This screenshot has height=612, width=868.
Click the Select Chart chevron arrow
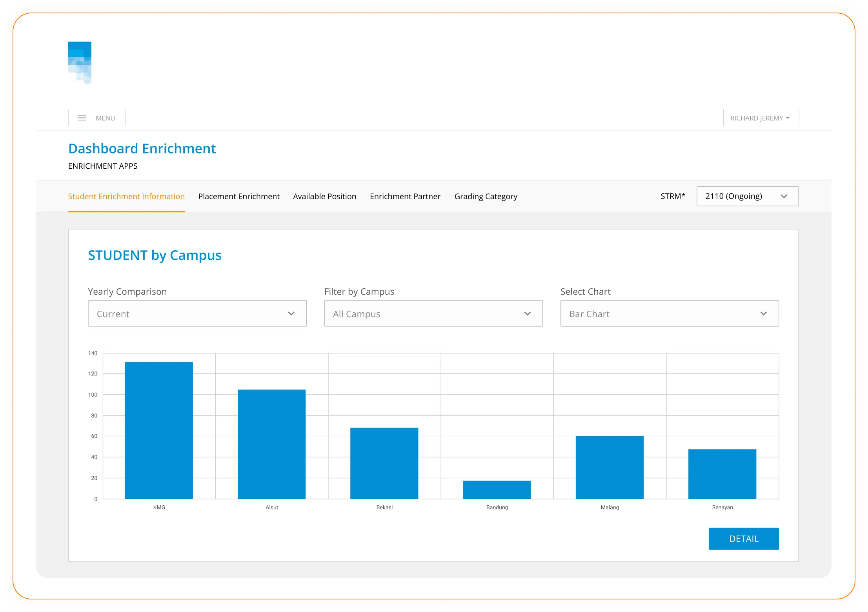[x=763, y=313]
